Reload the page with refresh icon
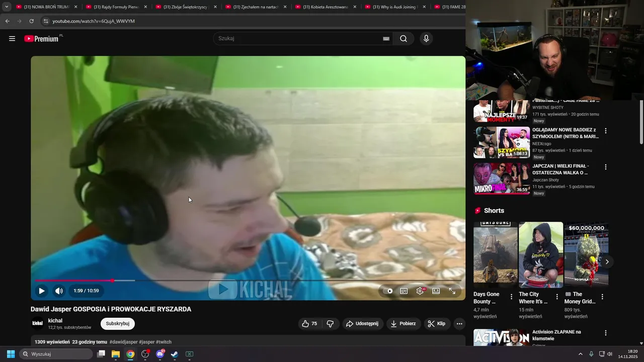 (x=31, y=21)
